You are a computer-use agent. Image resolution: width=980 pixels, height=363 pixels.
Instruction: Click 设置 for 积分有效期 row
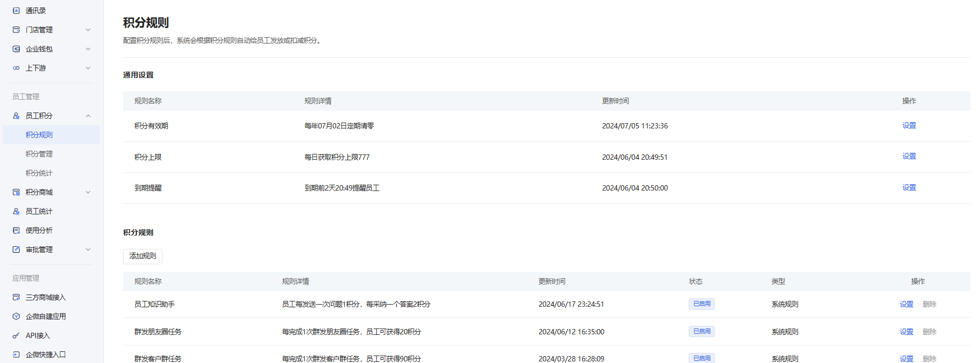click(909, 125)
